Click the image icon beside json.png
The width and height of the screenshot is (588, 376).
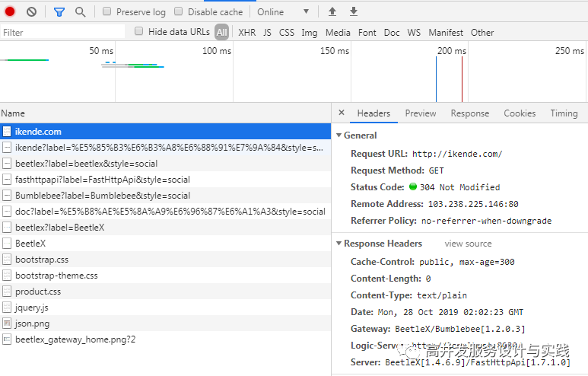tap(7, 323)
